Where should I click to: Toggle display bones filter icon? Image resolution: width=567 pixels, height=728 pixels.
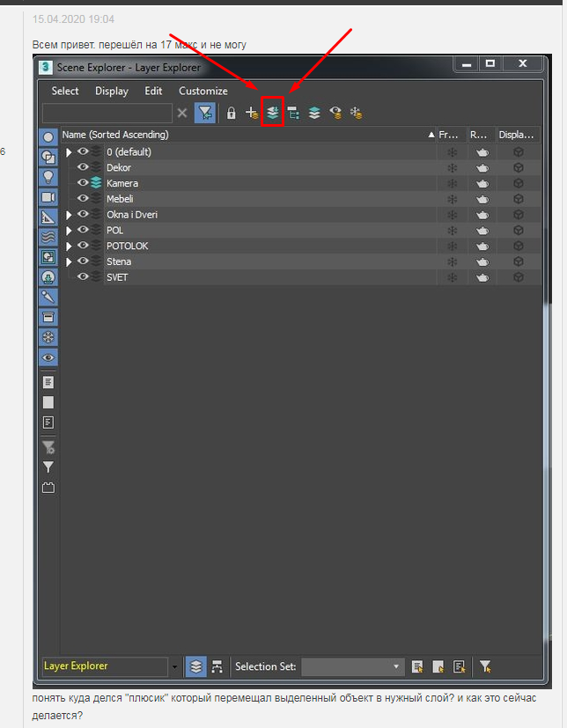click(48, 298)
